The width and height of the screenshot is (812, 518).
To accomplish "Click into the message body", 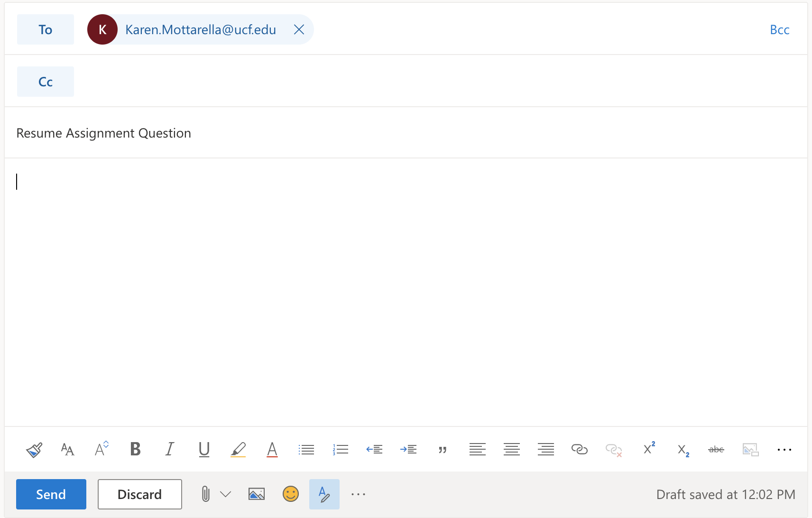I will 406,292.
